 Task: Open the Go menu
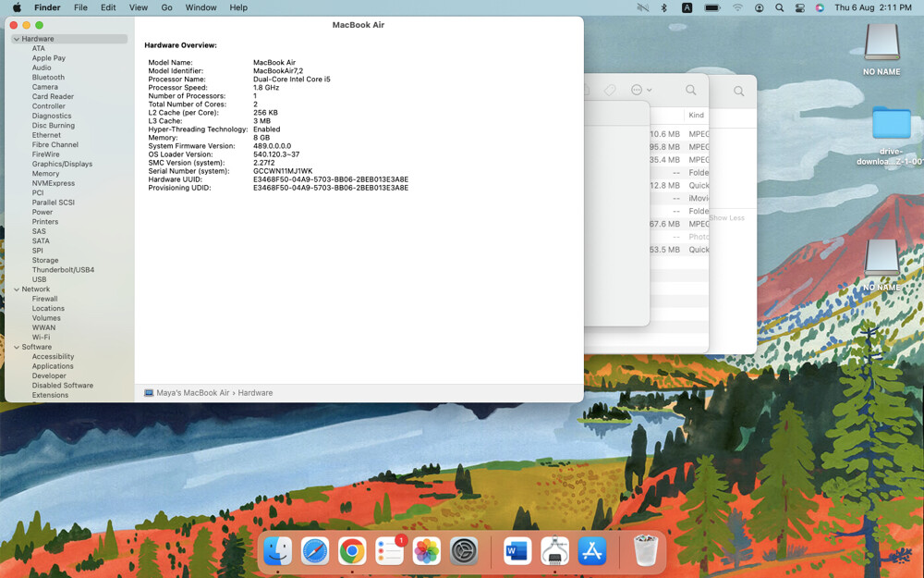point(166,7)
